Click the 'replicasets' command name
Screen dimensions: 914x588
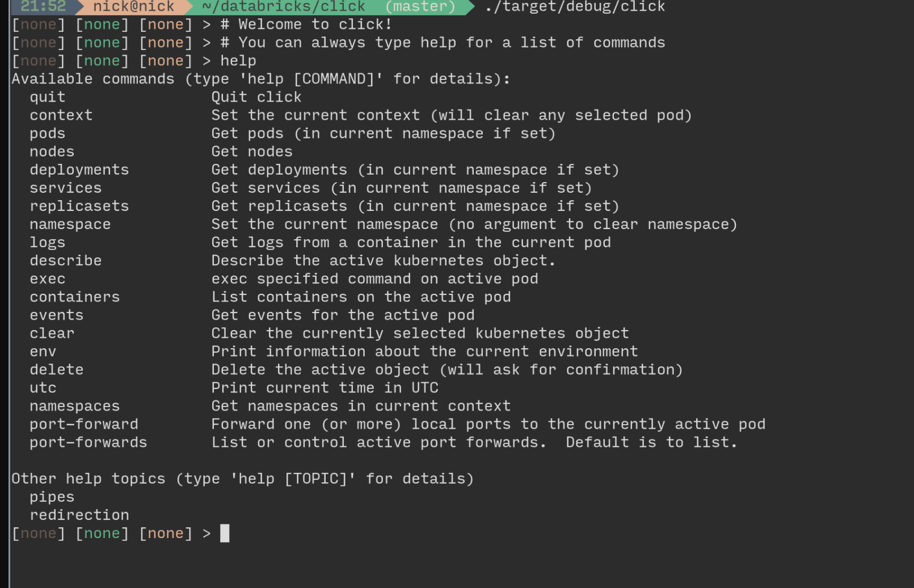(79, 206)
